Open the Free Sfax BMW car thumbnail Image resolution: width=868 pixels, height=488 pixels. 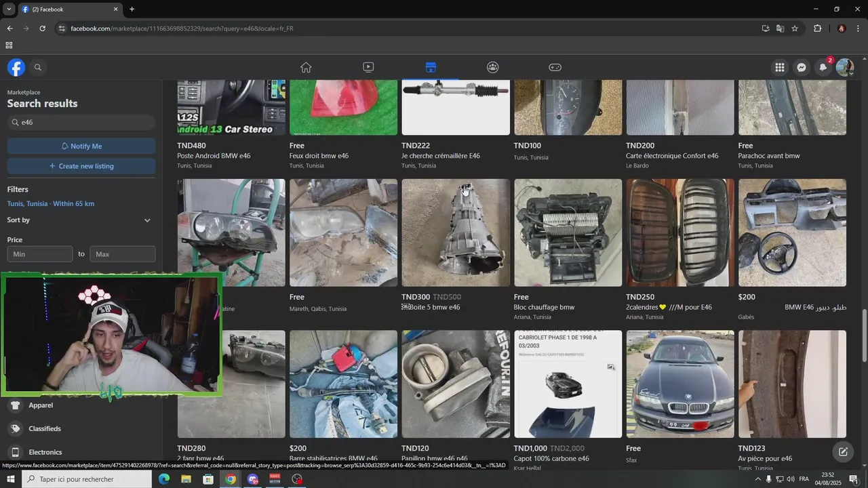[x=680, y=384]
